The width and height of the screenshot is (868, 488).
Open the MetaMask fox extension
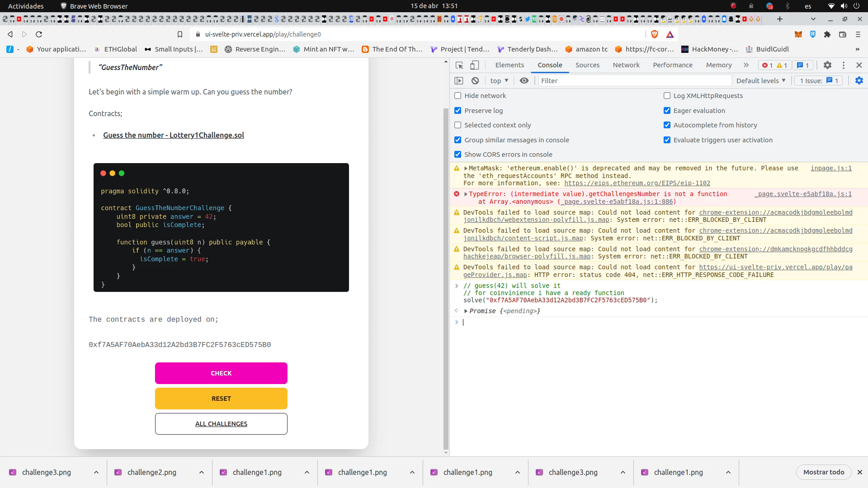tap(798, 34)
